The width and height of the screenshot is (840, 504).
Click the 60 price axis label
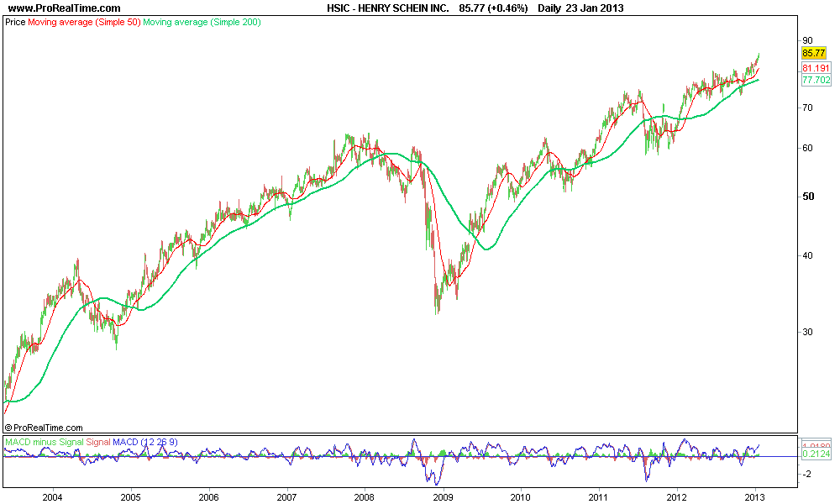(x=806, y=148)
